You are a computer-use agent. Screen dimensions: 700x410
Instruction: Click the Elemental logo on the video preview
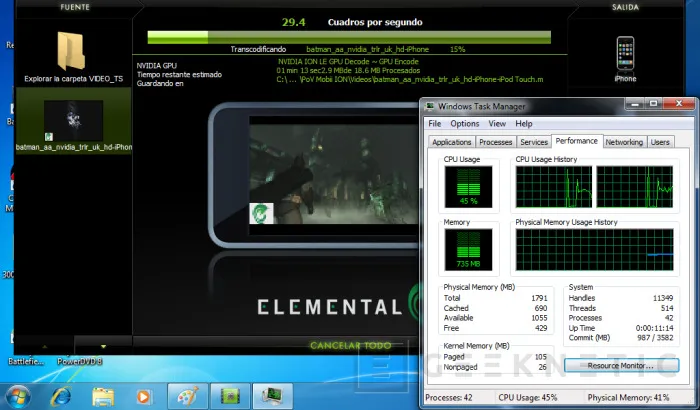tap(261, 213)
